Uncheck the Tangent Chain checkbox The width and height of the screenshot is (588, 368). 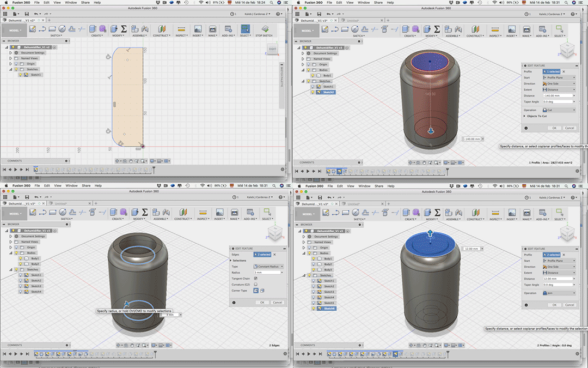[x=255, y=278]
